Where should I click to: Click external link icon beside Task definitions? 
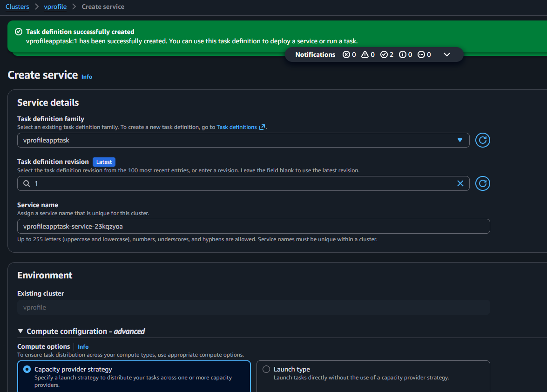click(262, 127)
